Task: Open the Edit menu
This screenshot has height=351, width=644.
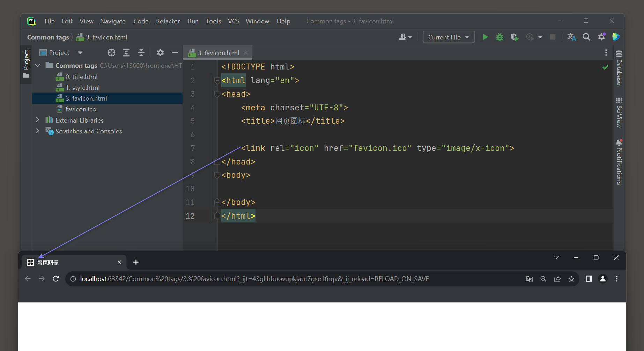Action: [x=67, y=21]
